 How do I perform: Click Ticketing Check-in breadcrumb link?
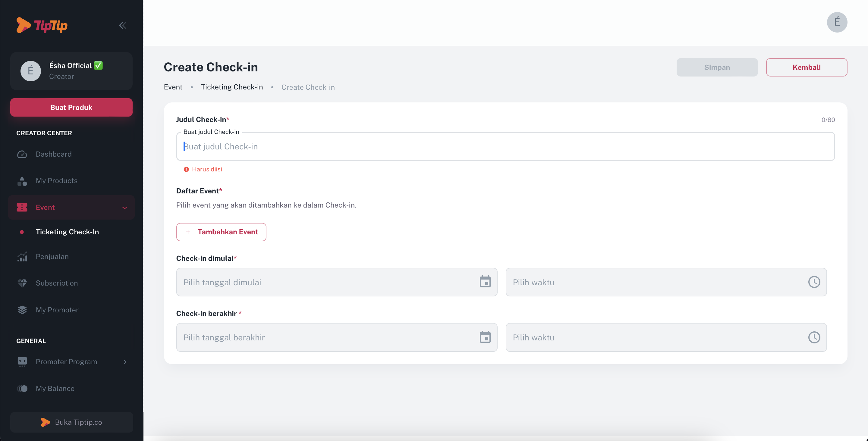point(232,87)
